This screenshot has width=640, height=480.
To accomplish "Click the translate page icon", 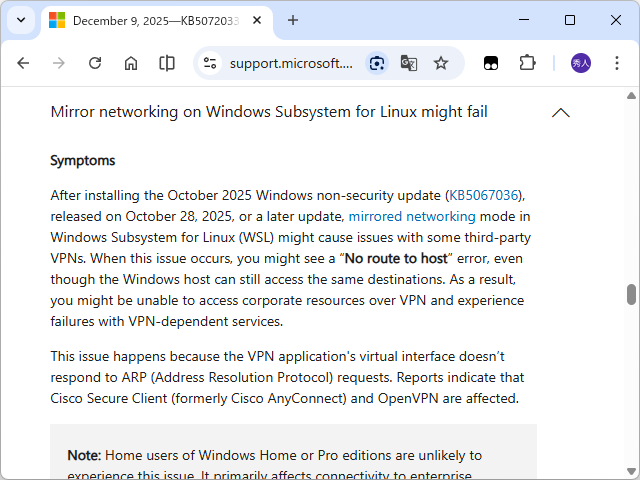I will (x=408, y=63).
